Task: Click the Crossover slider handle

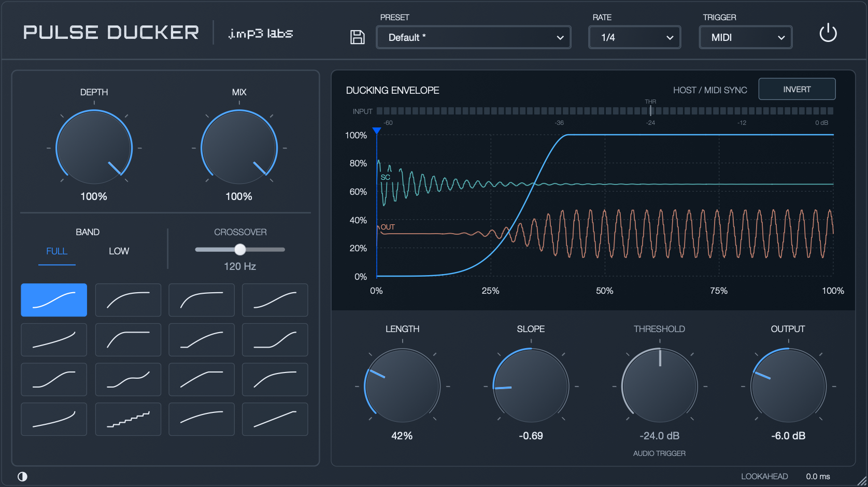Action: pyautogui.click(x=240, y=250)
